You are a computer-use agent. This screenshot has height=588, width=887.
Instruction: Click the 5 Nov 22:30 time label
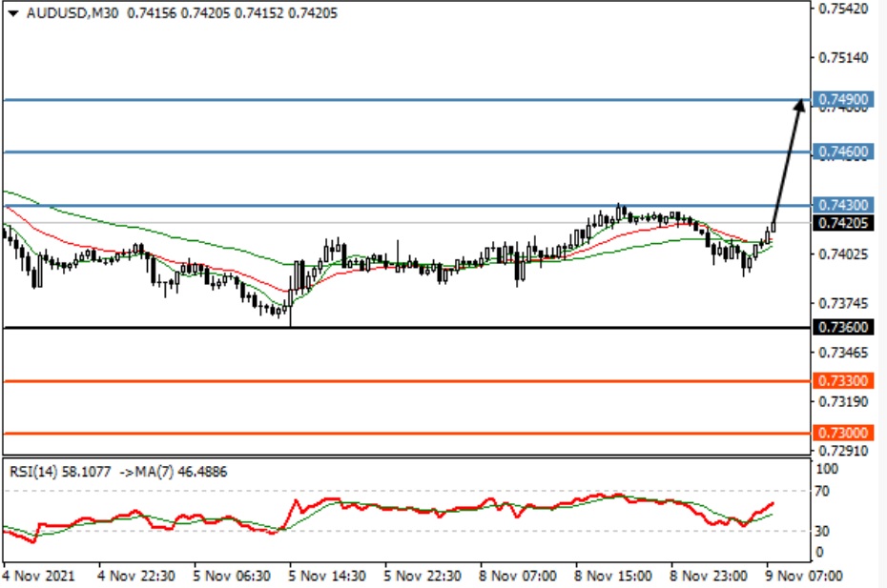coord(423,576)
